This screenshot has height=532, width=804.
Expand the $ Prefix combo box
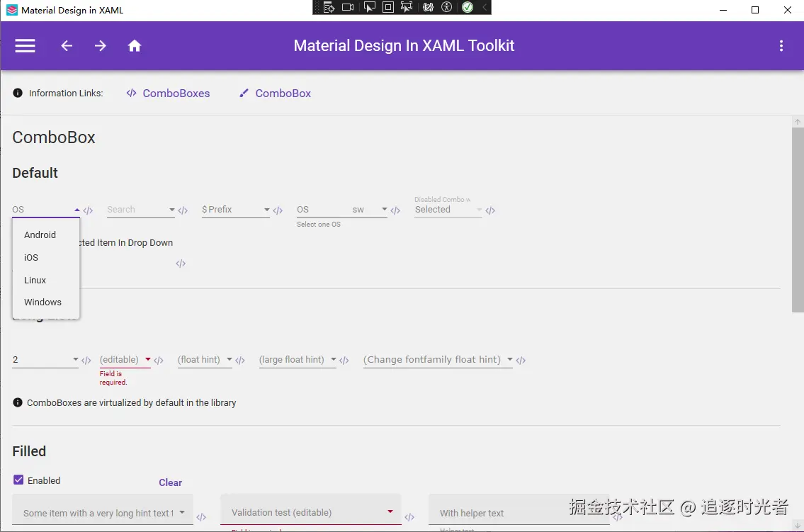click(x=266, y=210)
